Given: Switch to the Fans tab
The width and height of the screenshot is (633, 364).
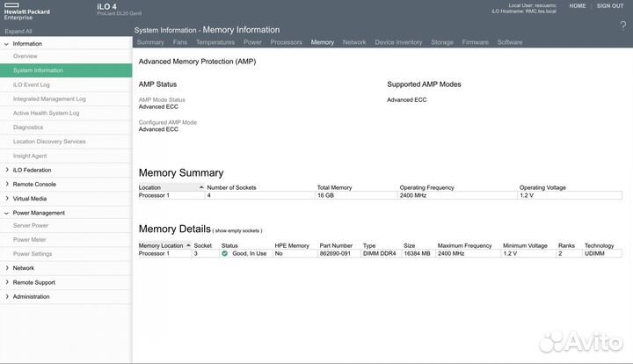Looking at the screenshot, I should pos(179,42).
